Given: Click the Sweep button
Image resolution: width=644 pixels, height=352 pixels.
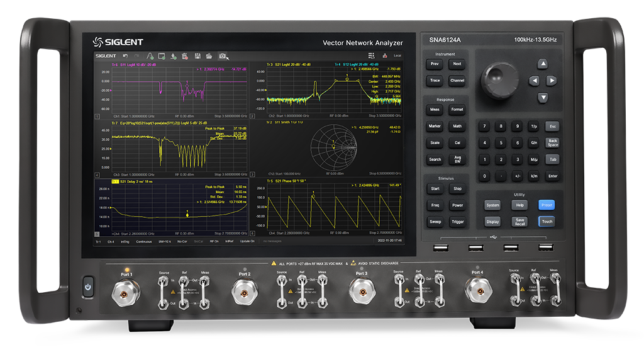Looking at the screenshot, I should [435, 222].
